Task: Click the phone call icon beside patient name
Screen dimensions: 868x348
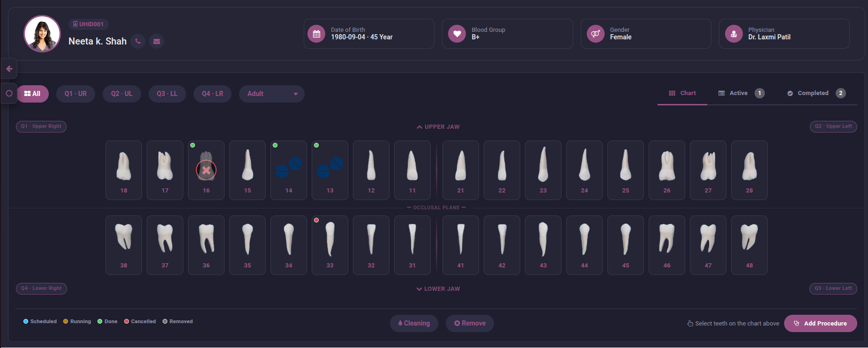Action: [138, 41]
